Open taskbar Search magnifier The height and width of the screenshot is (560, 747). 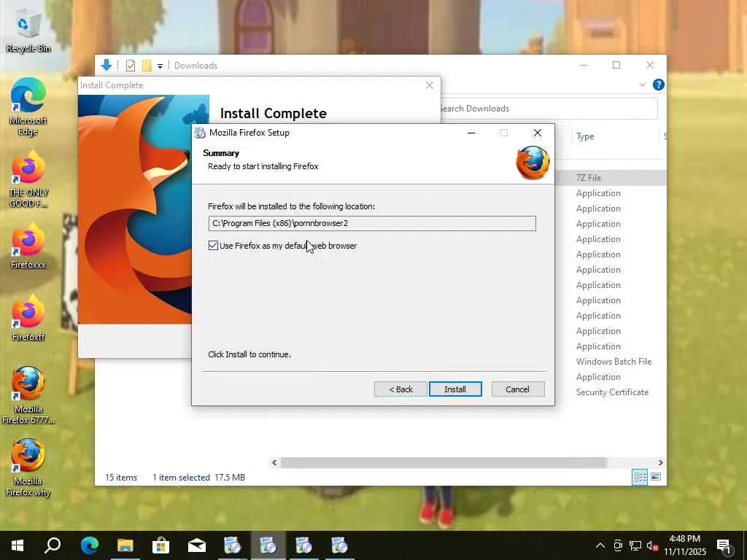(x=53, y=545)
